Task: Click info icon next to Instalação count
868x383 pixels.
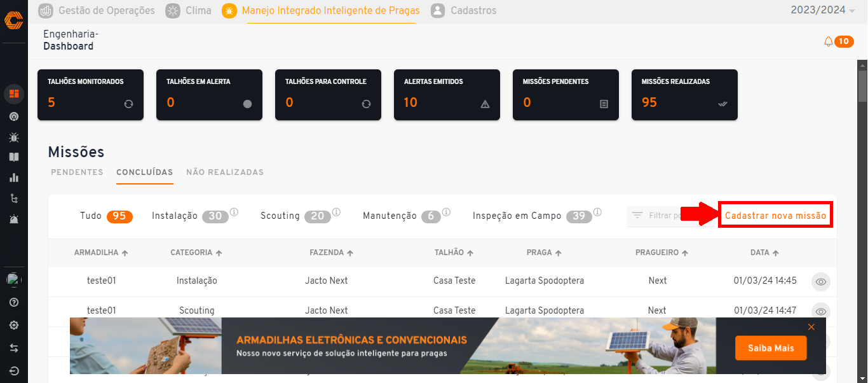Action: tap(234, 212)
